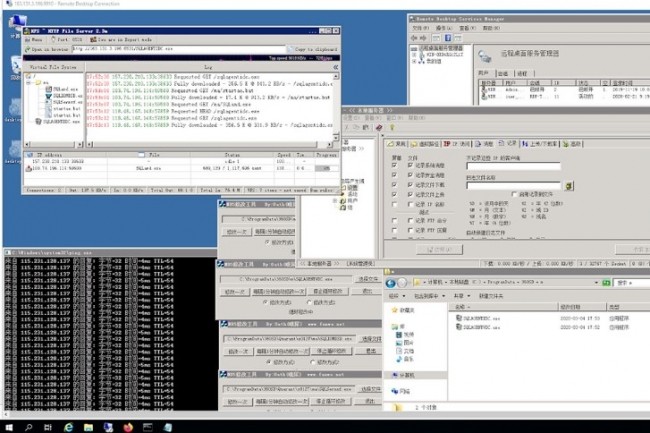Select SQLServant.exe in the HFS file tree
Image resolution: width=650 pixels, height=433 pixels.
pyautogui.click(x=64, y=102)
